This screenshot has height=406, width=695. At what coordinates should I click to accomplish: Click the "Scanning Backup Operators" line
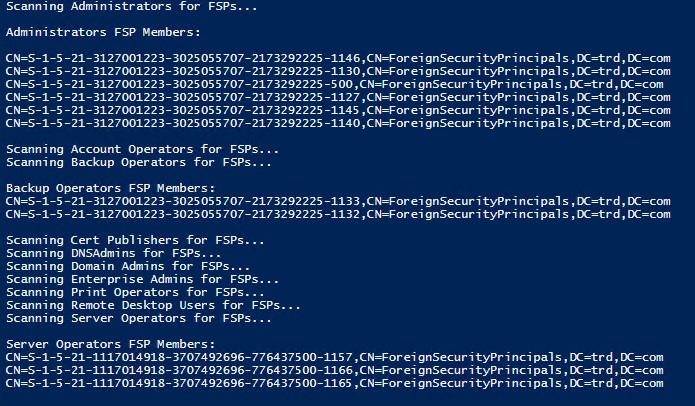click(x=138, y=162)
